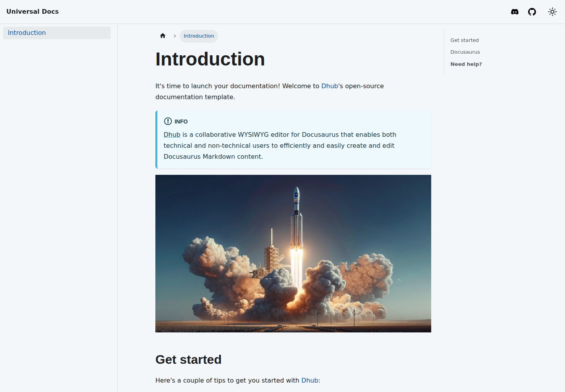Jump to Get started in table of contents
This screenshot has height=392, width=565.
click(465, 40)
